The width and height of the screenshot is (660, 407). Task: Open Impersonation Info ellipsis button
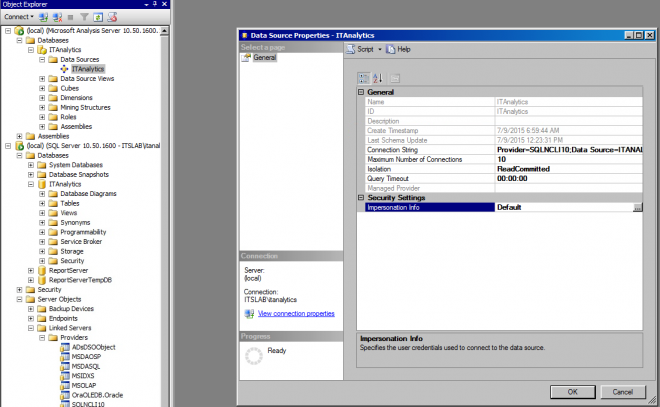tap(638, 207)
